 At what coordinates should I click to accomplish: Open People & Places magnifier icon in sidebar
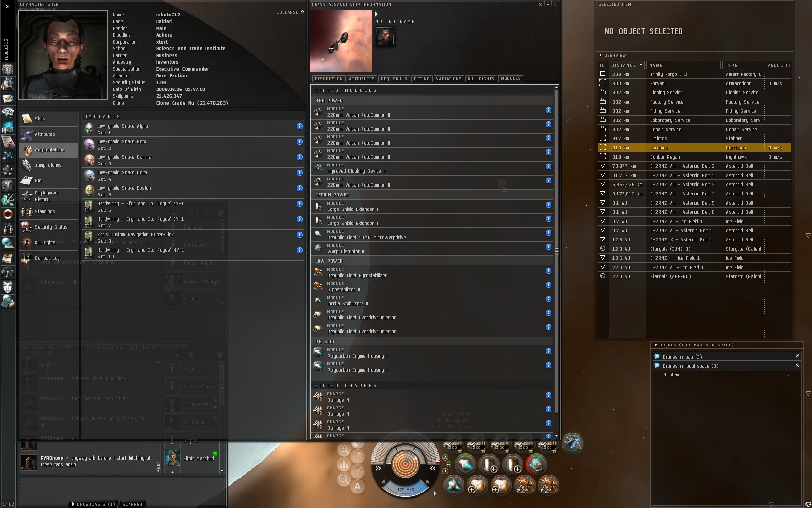[8, 84]
